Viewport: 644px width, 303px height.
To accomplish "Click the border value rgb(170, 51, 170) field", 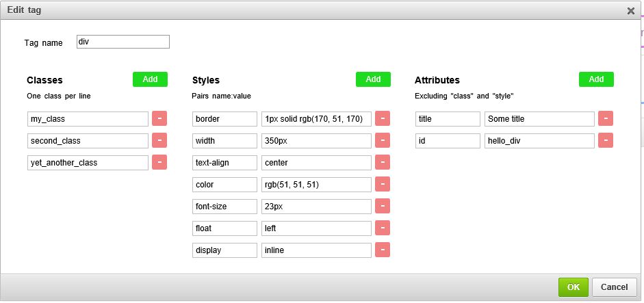I will point(316,119).
